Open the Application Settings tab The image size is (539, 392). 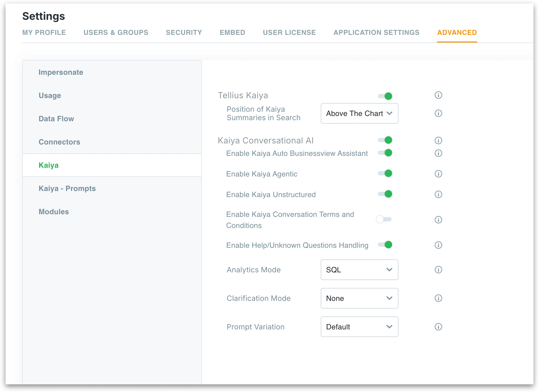tap(376, 32)
